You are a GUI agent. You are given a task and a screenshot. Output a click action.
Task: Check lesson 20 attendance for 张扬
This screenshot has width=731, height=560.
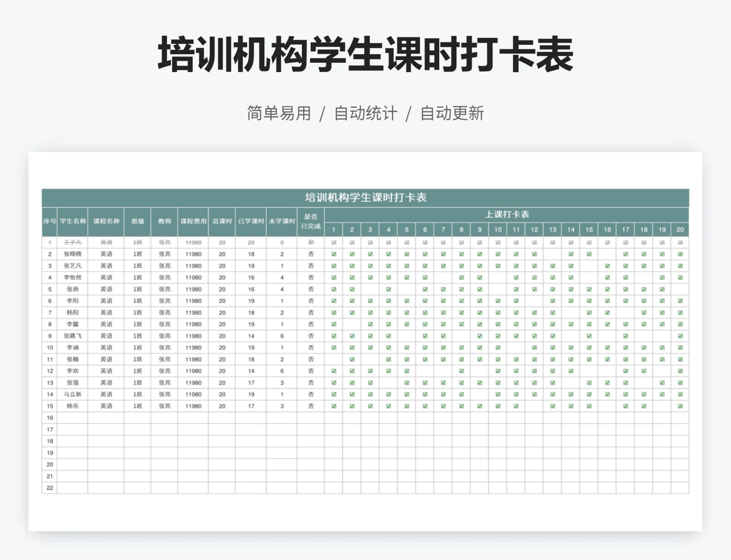(680, 289)
